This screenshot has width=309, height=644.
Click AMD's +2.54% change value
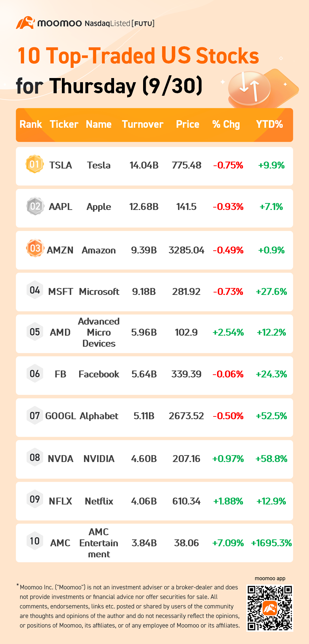click(x=228, y=332)
